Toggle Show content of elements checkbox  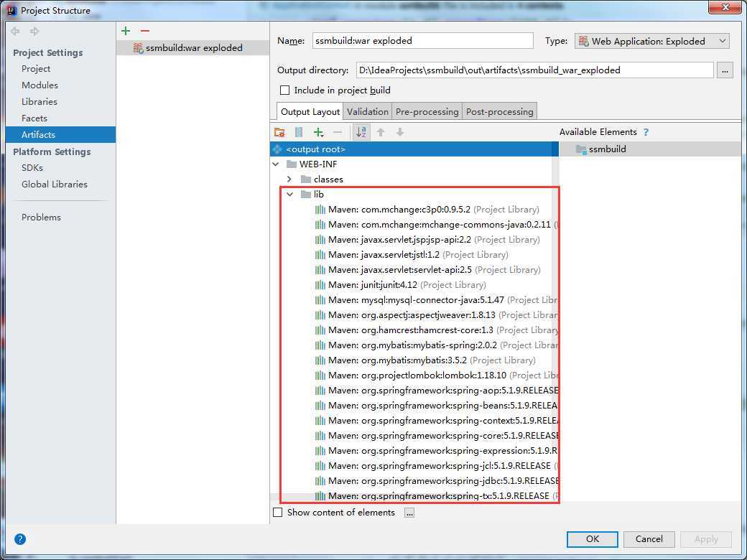click(278, 513)
